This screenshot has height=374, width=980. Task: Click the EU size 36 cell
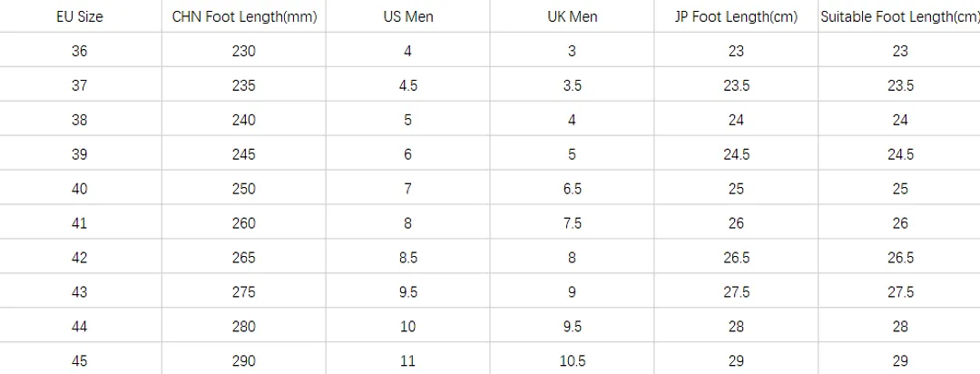click(79, 51)
